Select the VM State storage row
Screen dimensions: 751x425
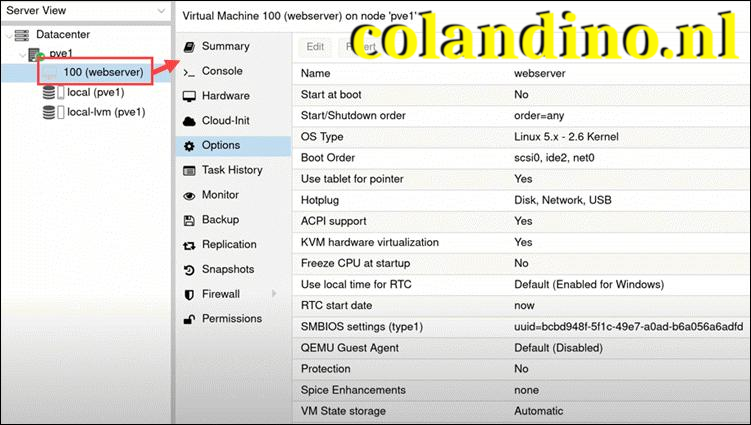point(521,411)
